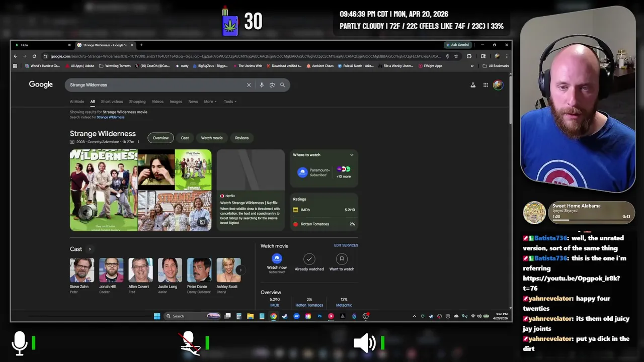Search instead for Strange Wilderness link
Viewport: 644px width, 362px height.
tap(110, 117)
